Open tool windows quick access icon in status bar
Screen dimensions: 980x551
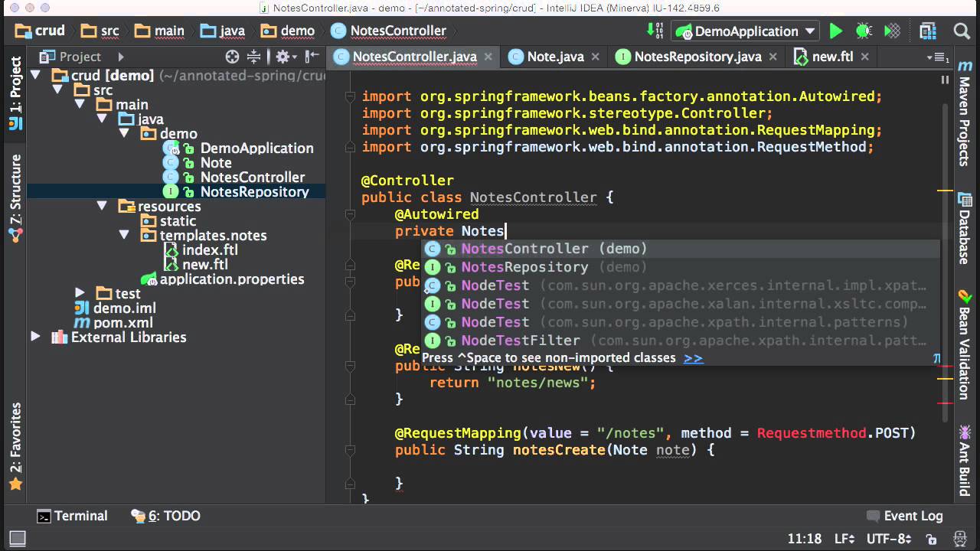[18, 539]
